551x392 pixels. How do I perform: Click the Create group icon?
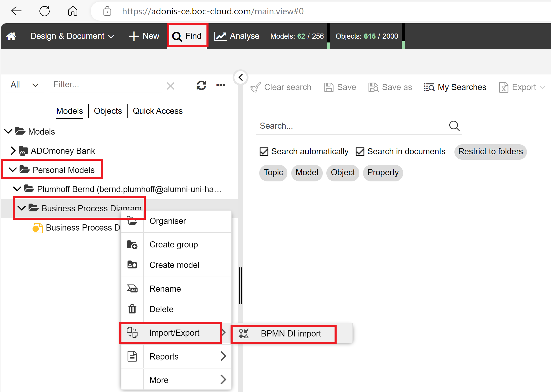[x=132, y=244]
